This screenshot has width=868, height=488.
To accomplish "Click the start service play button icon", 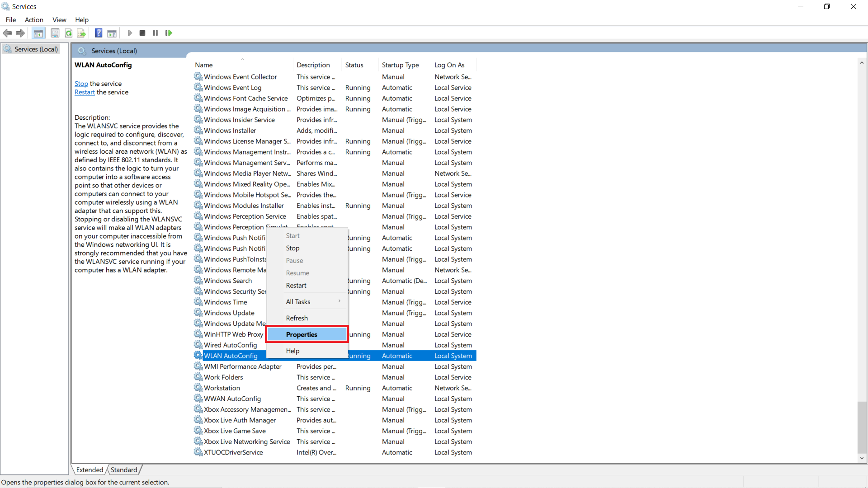I will [x=129, y=33].
